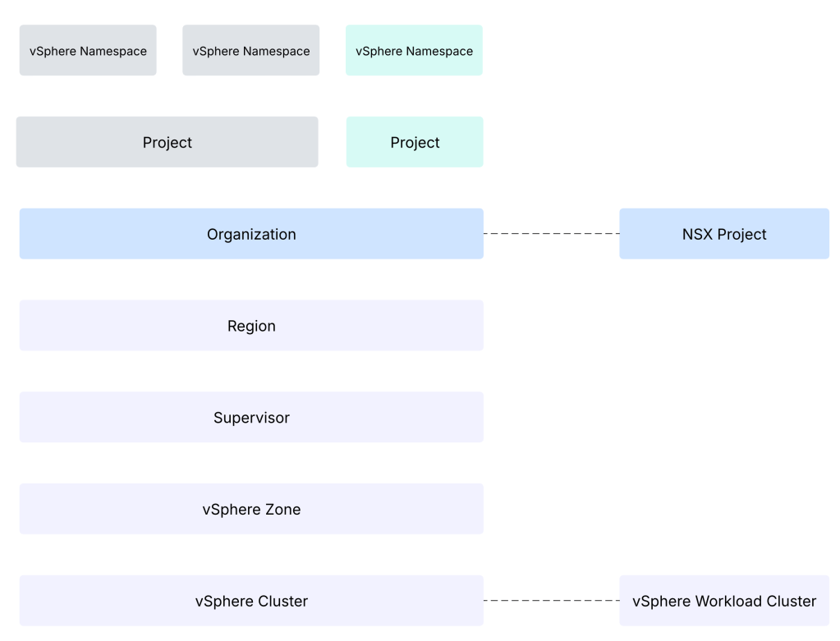The height and width of the screenshot is (641, 840).
Task: Click the wide gray Project box
Action: click(167, 142)
